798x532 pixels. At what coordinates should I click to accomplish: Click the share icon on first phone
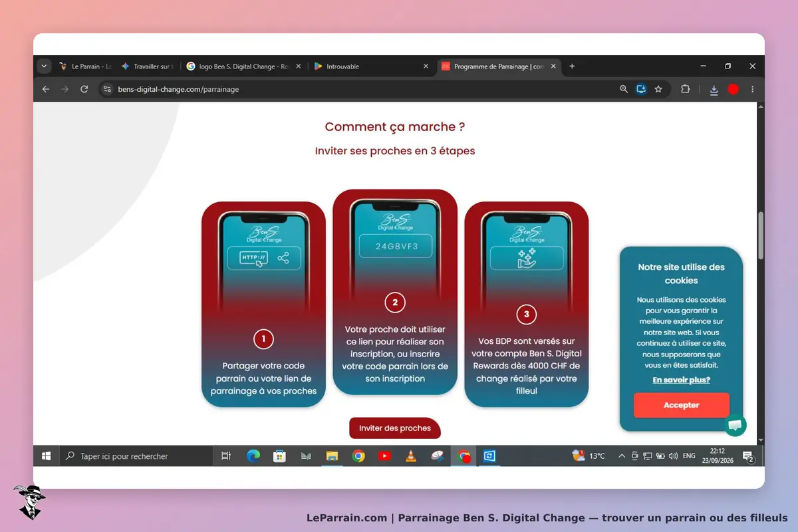(x=283, y=258)
